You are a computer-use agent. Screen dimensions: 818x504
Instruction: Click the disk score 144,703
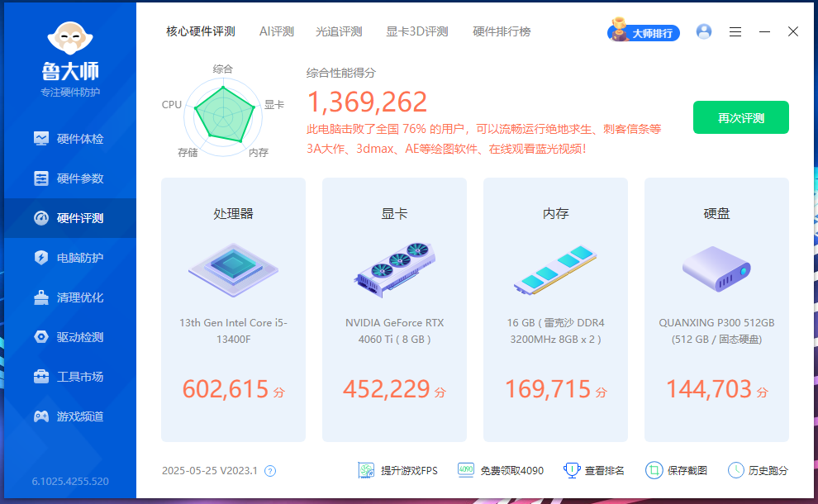pos(708,389)
